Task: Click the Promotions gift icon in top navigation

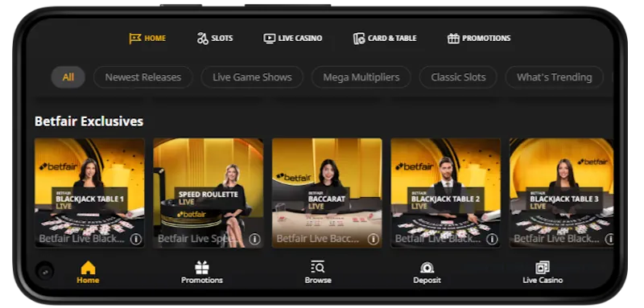Action: 453,39
